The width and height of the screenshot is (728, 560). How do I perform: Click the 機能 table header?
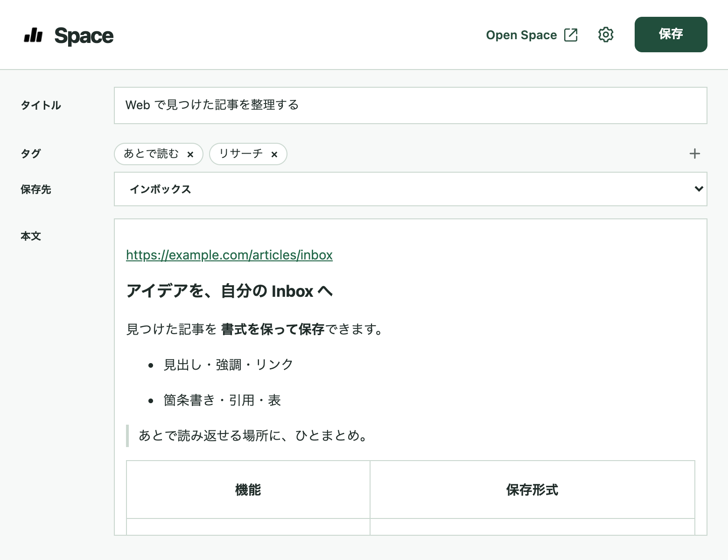248,490
